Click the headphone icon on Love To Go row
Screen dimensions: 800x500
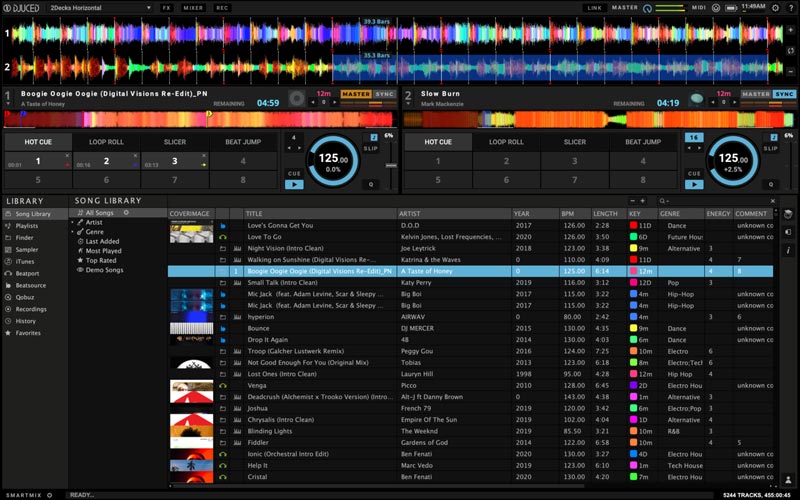coord(223,237)
